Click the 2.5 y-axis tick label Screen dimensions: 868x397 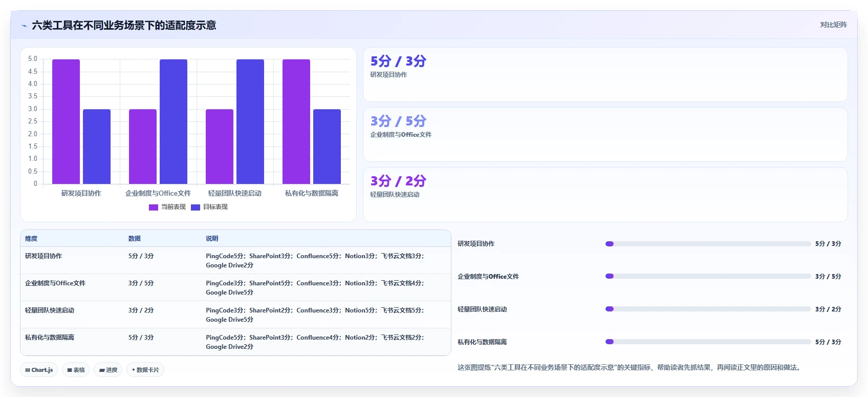point(33,121)
